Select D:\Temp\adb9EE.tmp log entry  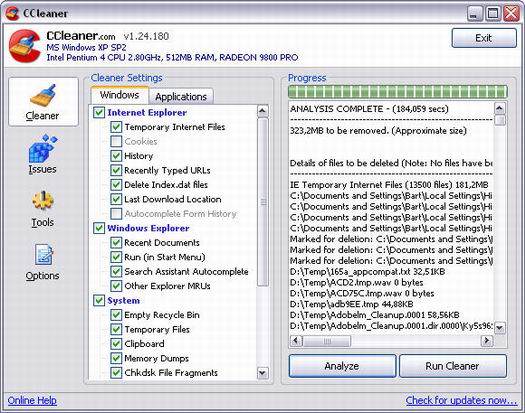352,304
